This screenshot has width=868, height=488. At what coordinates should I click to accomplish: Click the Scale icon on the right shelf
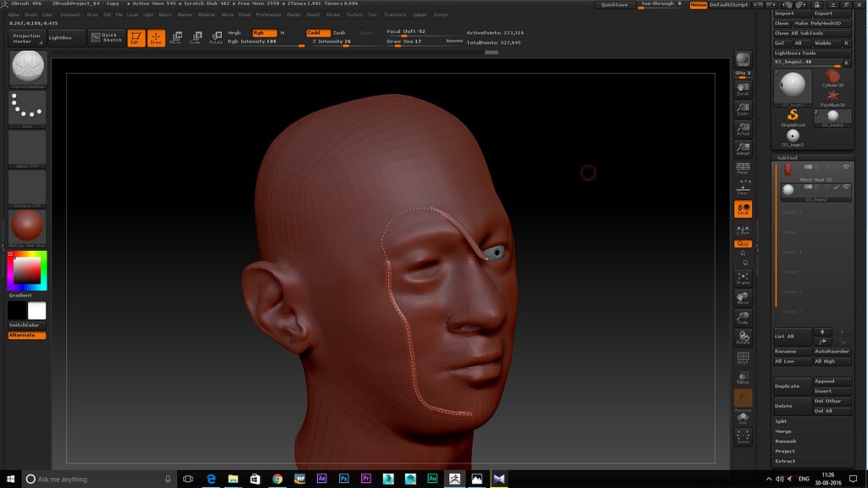(743, 315)
